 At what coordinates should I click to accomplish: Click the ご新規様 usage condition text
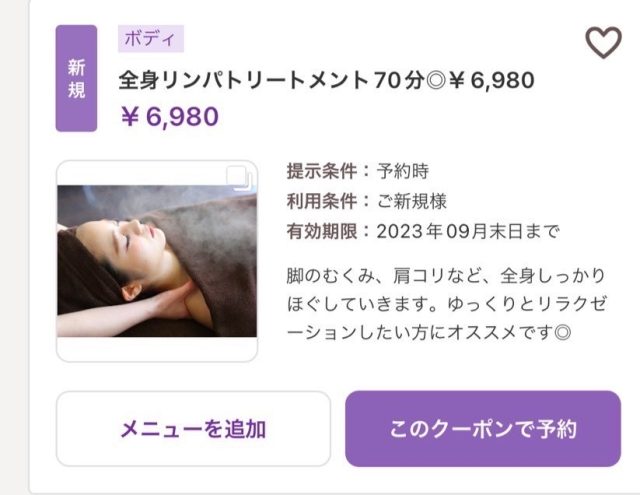point(411,201)
